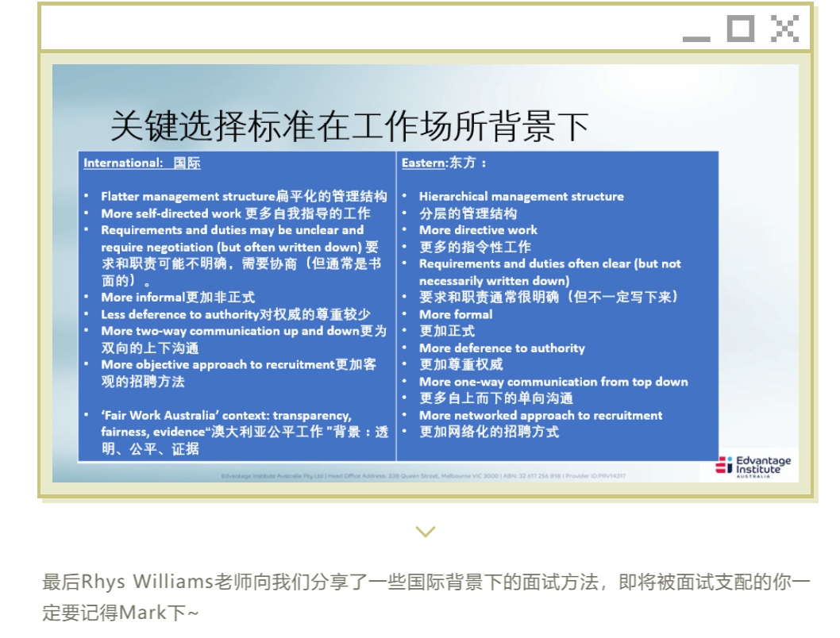The image size is (840, 638).
Task: Click the 'More formal' bullet line
Action: [456, 314]
